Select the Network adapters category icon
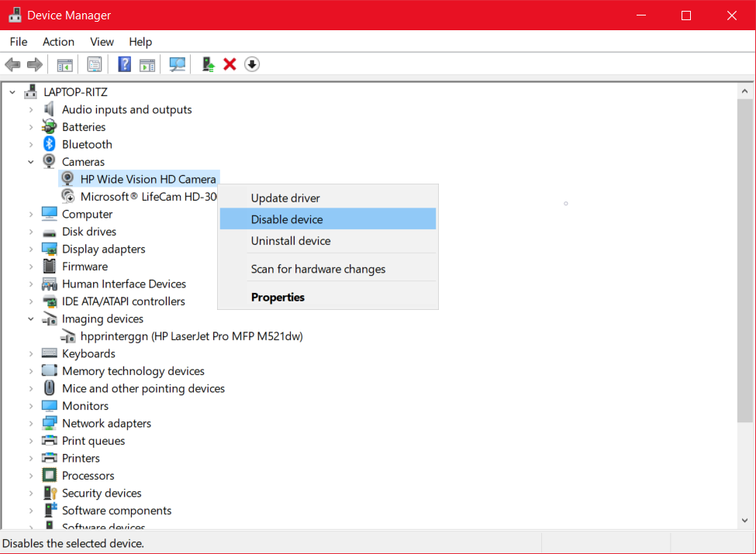 49,423
